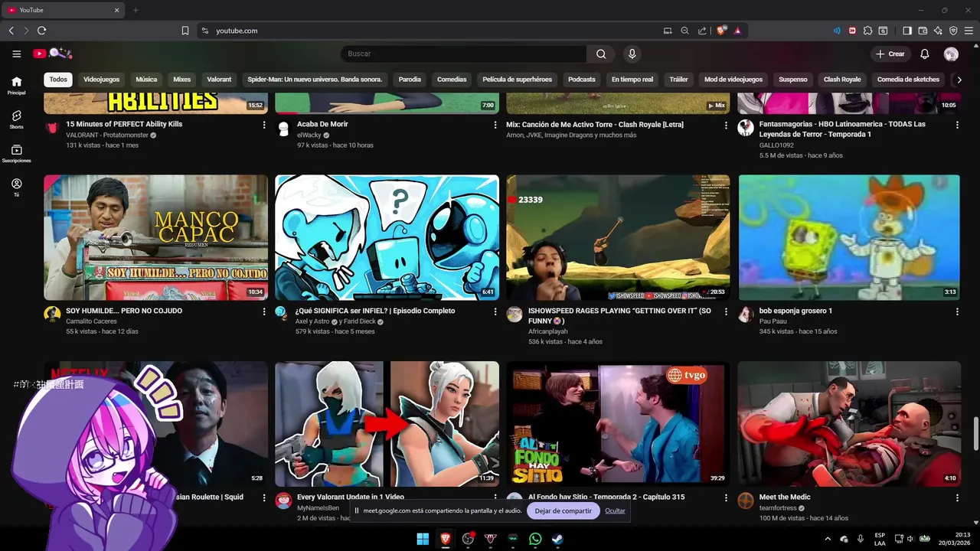Open the browser main menu icon
Viewport: 980px width, 551px height.
[969, 31]
